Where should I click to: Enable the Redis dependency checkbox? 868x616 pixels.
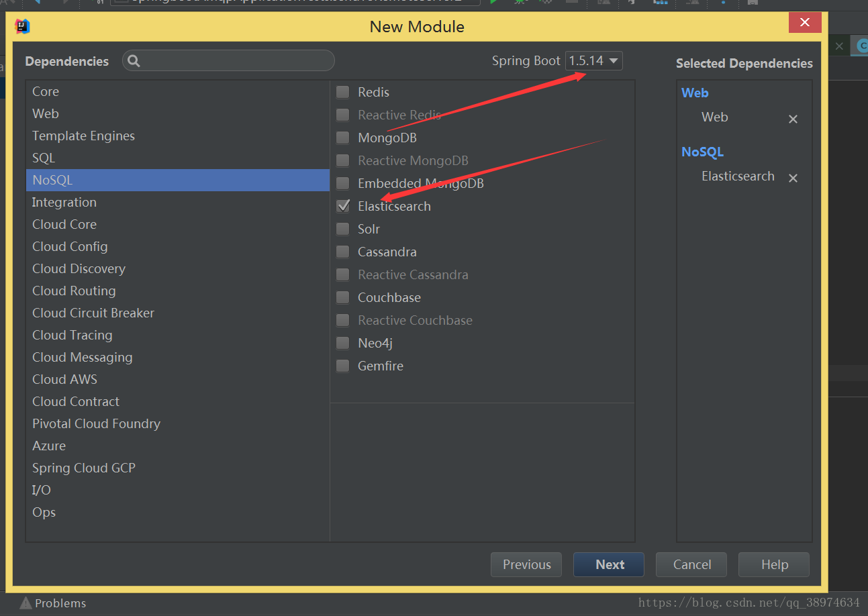(343, 92)
